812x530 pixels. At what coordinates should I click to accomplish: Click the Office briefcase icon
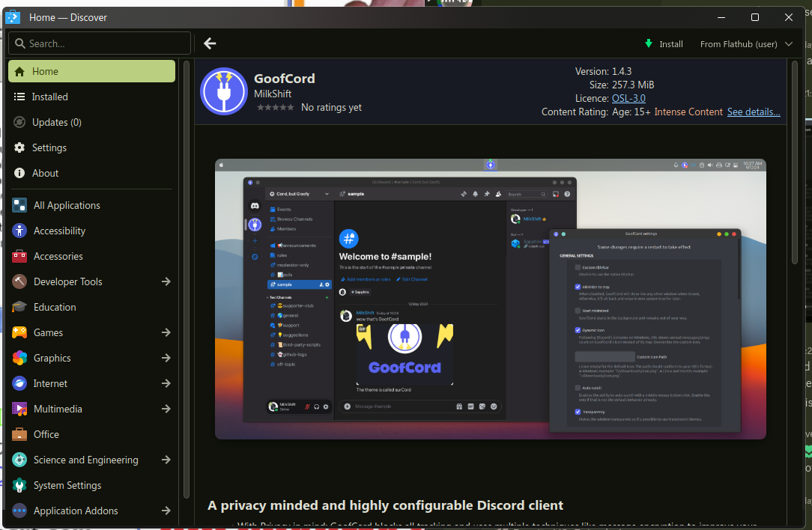pyautogui.click(x=19, y=434)
